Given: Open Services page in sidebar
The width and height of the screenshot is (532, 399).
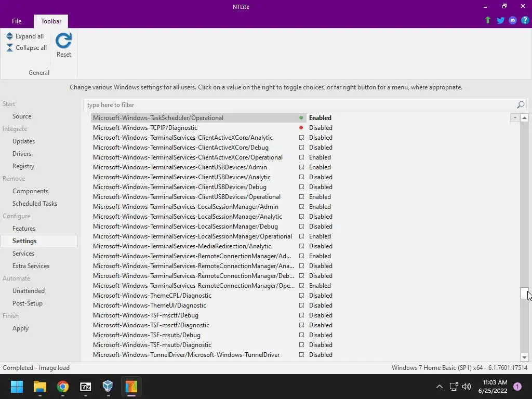Looking at the screenshot, I should pyautogui.click(x=23, y=254).
